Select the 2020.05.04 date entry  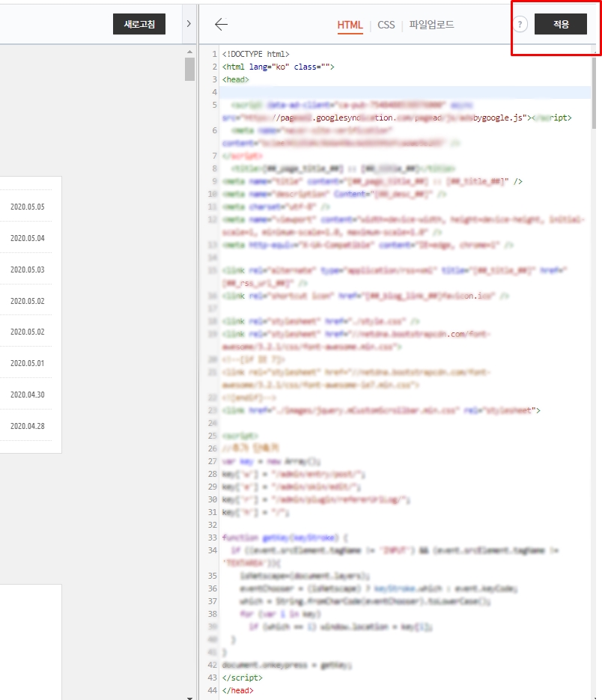[x=28, y=238]
